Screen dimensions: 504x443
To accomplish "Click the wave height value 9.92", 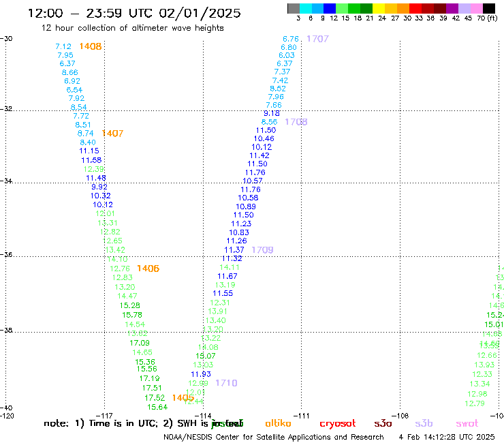I will [x=99, y=187].
